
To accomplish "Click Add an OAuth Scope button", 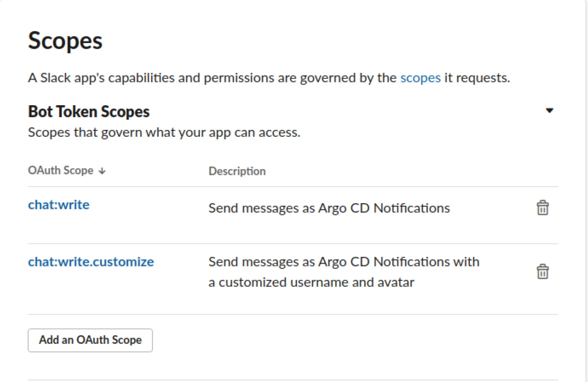I will pyautogui.click(x=85, y=341).
